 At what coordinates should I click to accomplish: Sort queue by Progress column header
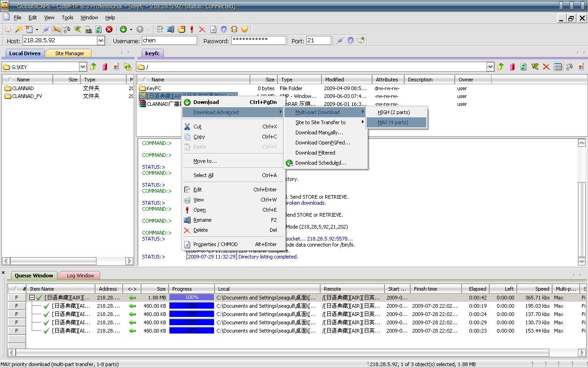pyautogui.click(x=192, y=289)
